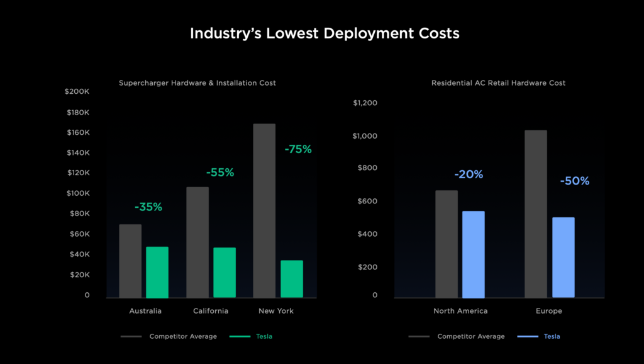Select the gray competitor bar for New York
Screen dimensions: 644x364
[x=265, y=211]
